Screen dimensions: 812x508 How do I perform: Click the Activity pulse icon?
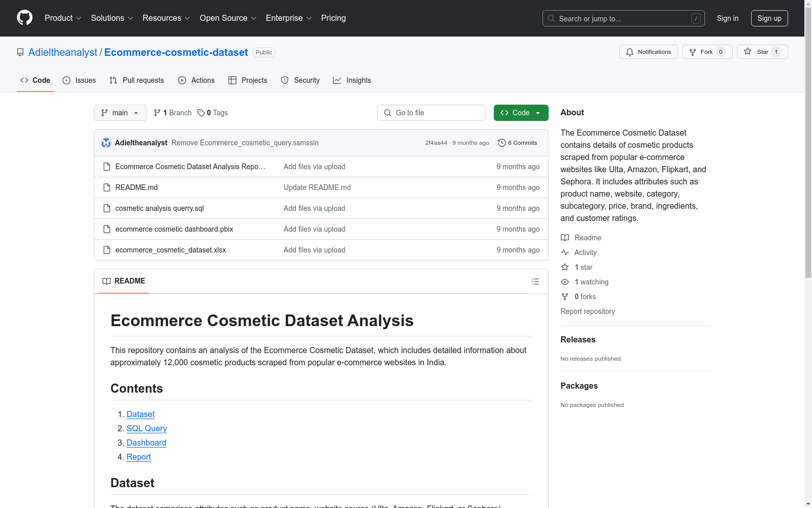tap(565, 252)
